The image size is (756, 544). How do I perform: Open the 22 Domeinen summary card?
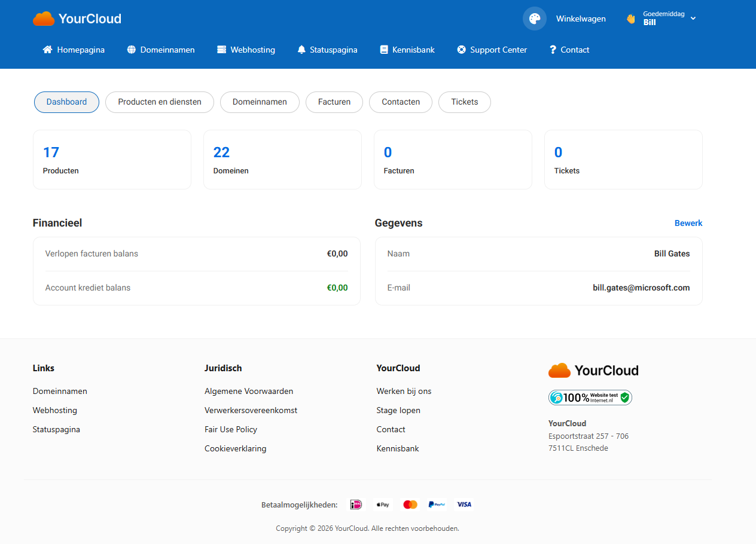(282, 160)
